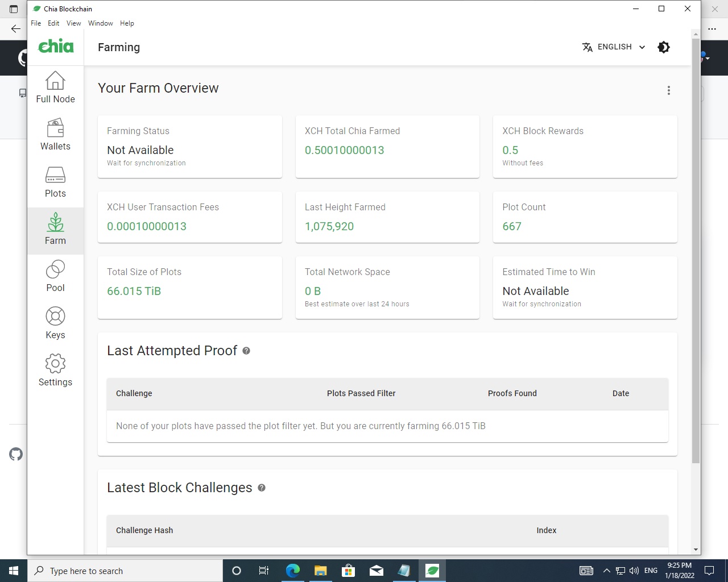Image resolution: width=728 pixels, height=582 pixels.
Task: Click the plot filter message row
Action: click(x=387, y=426)
